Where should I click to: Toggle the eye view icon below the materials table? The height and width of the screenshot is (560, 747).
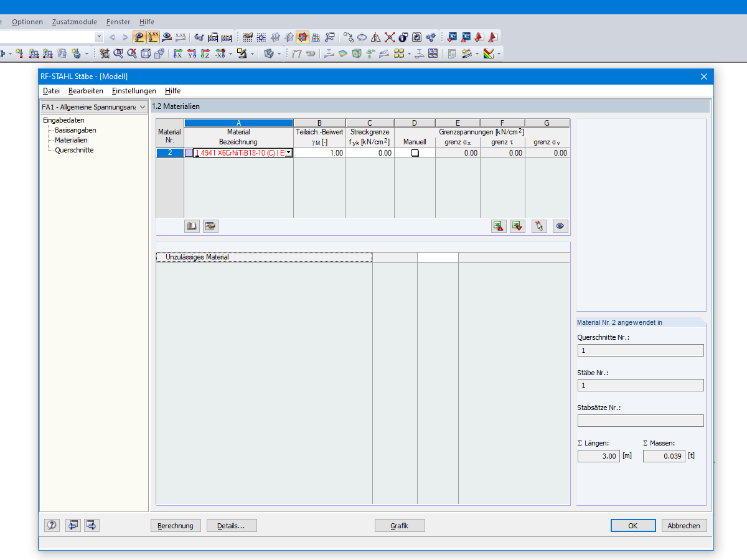tap(560, 226)
